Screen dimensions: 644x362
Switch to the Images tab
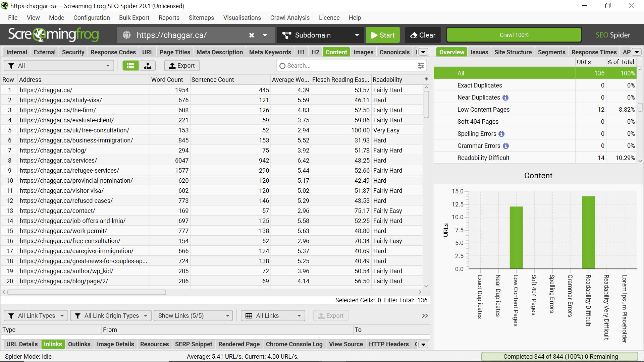tap(363, 52)
